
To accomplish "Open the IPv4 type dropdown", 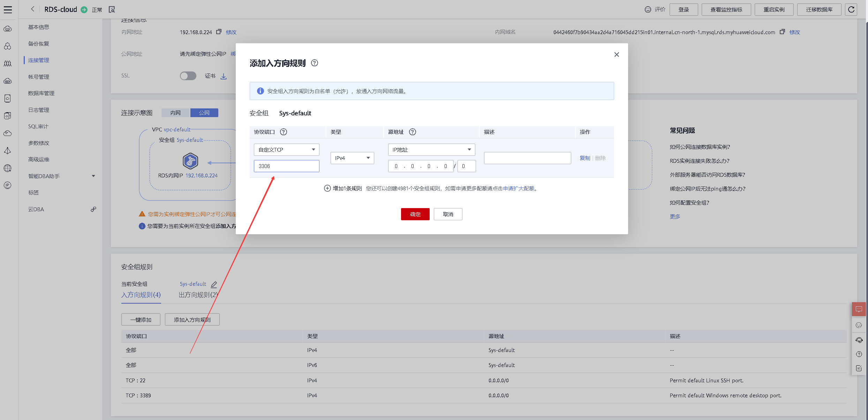I will 352,158.
